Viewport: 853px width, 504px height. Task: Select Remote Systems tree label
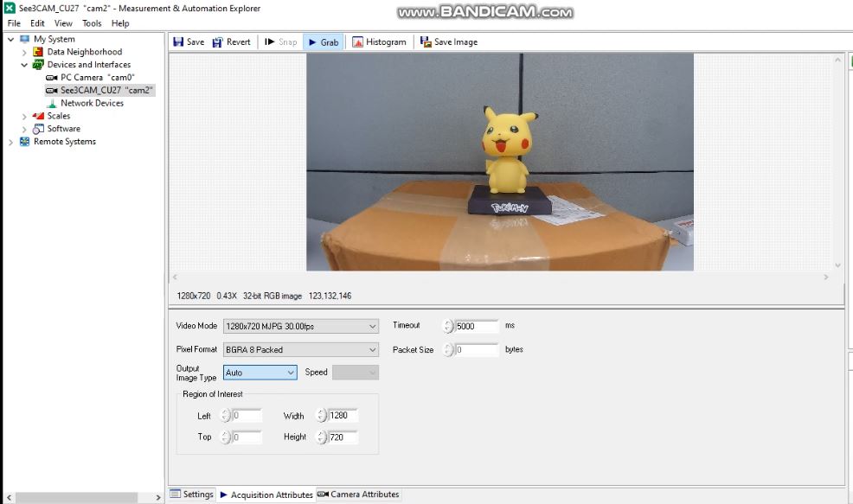click(x=65, y=142)
